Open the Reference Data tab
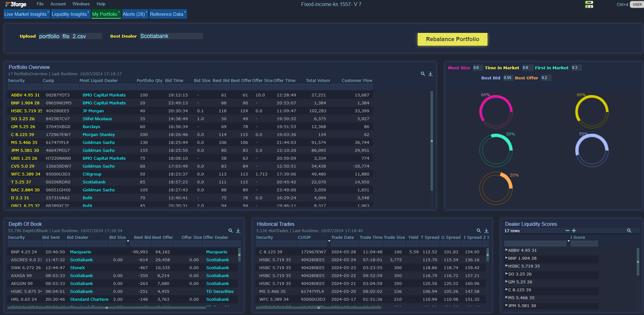 click(168, 14)
